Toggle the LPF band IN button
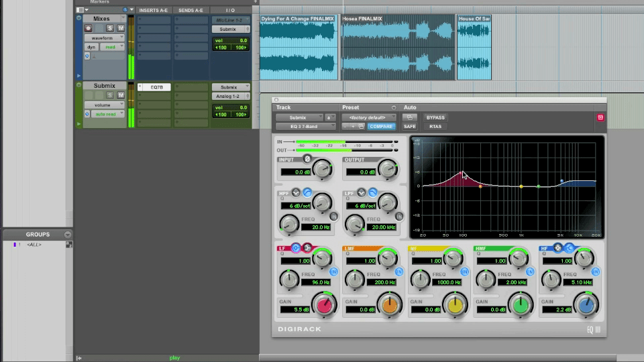The width and height of the screenshot is (644, 362). click(398, 217)
